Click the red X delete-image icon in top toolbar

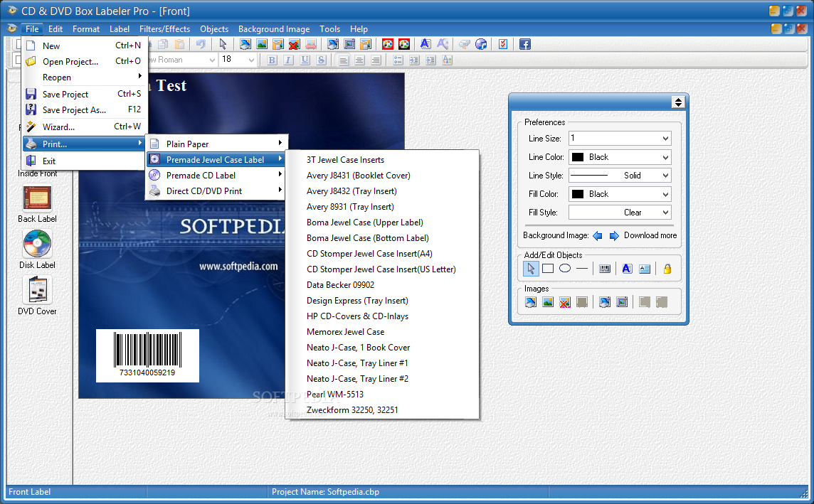pyautogui.click(x=294, y=44)
